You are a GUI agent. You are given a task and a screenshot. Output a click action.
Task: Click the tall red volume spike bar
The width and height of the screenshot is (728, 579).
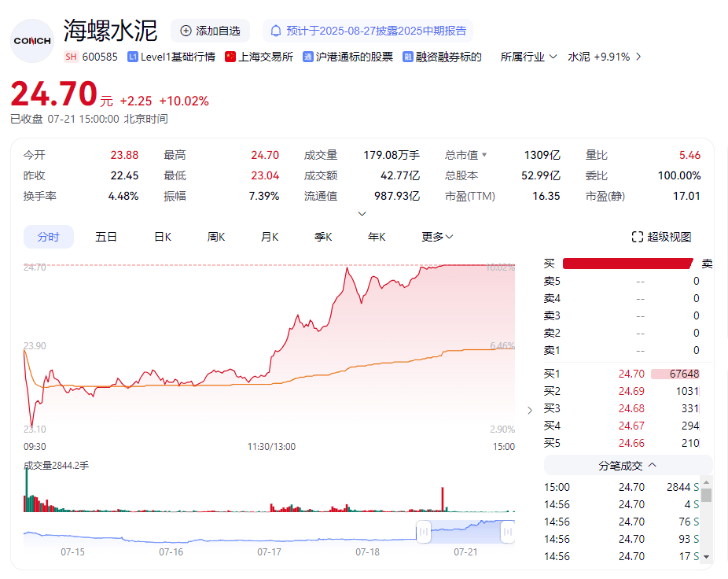click(443, 500)
